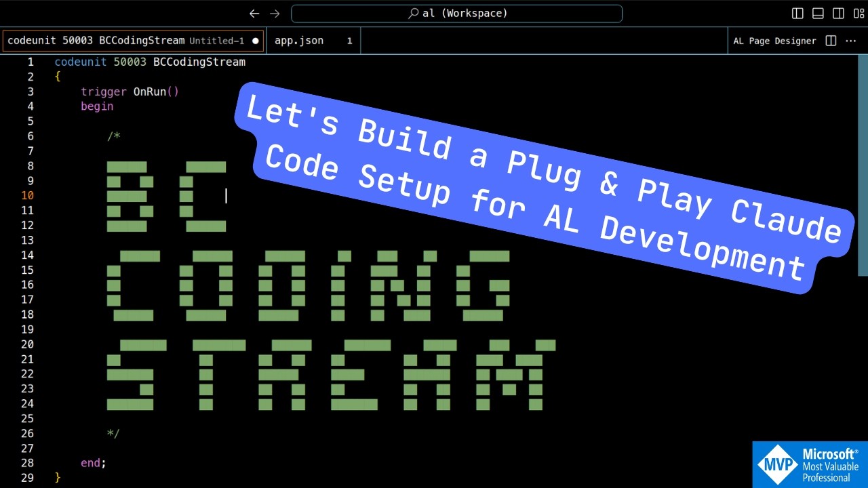Go forward with the right arrow

tap(275, 14)
